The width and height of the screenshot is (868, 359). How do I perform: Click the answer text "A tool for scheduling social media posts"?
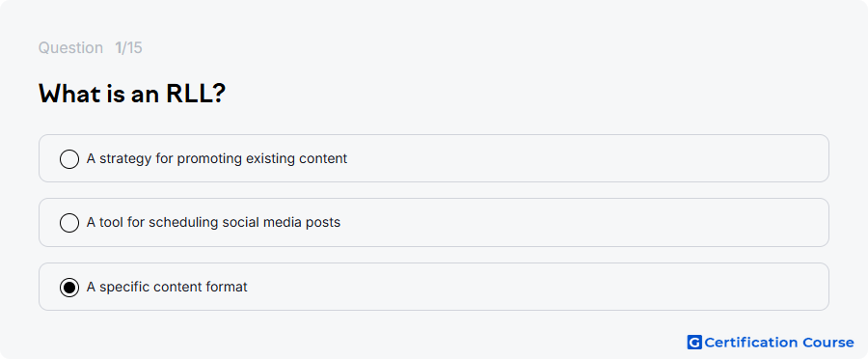click(x=213, y=223)
